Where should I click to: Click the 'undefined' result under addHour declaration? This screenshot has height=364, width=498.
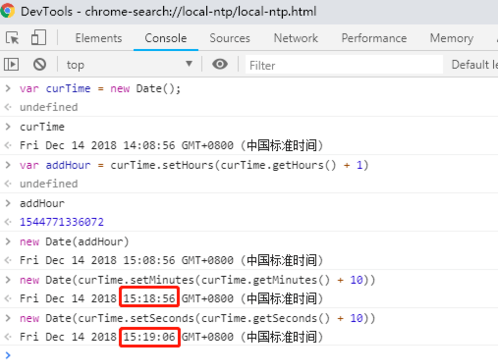coord(49,184)
